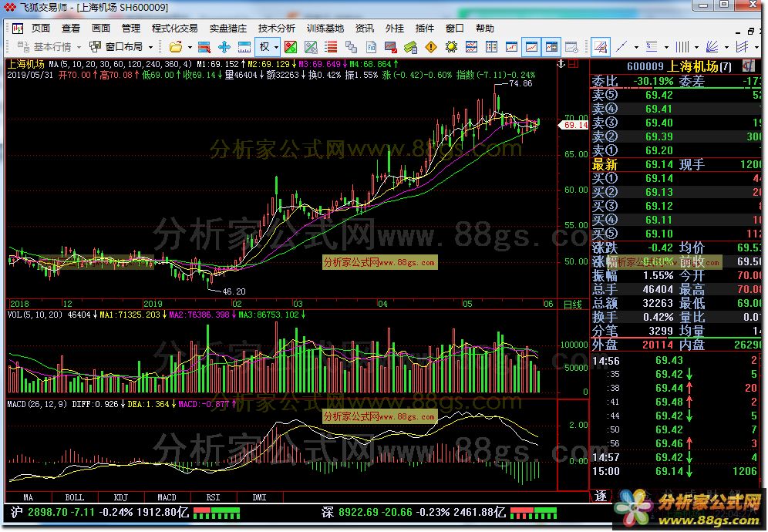Select the fan lines drawing tool
768x532 pixels.
712,47
